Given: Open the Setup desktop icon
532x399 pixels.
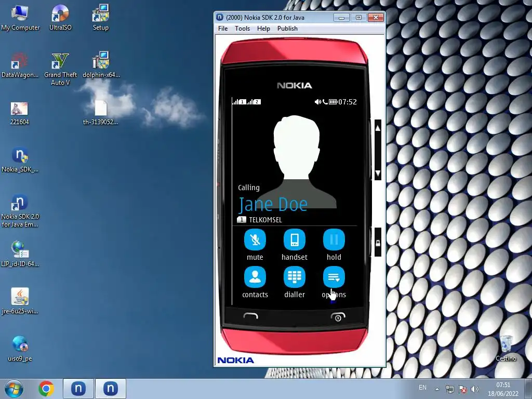Looking at the screenshot, I should (x=101, y=18).
